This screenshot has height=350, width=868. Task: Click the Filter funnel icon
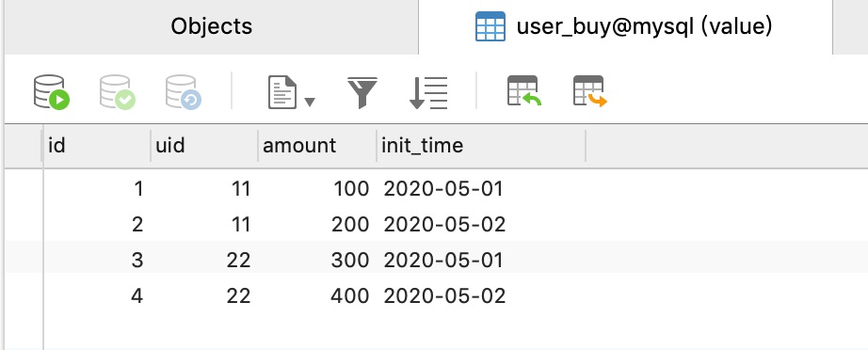[362, 92]
